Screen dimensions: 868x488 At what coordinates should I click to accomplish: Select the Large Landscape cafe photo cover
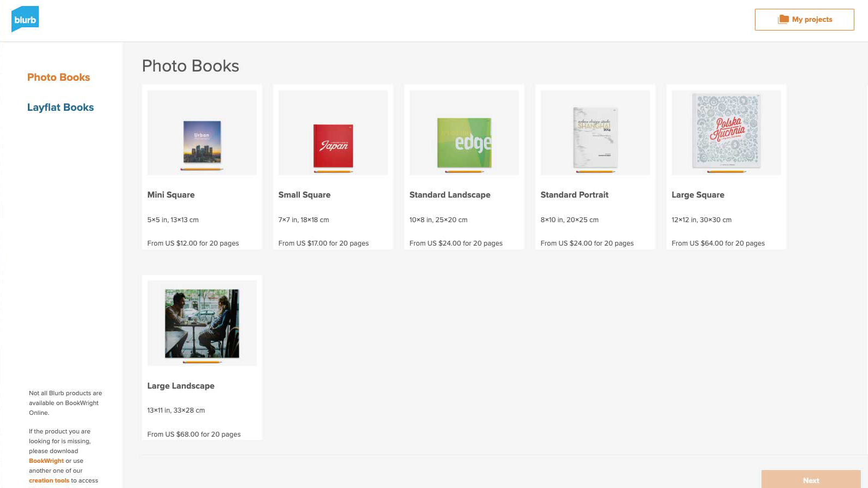click(202, 324)
